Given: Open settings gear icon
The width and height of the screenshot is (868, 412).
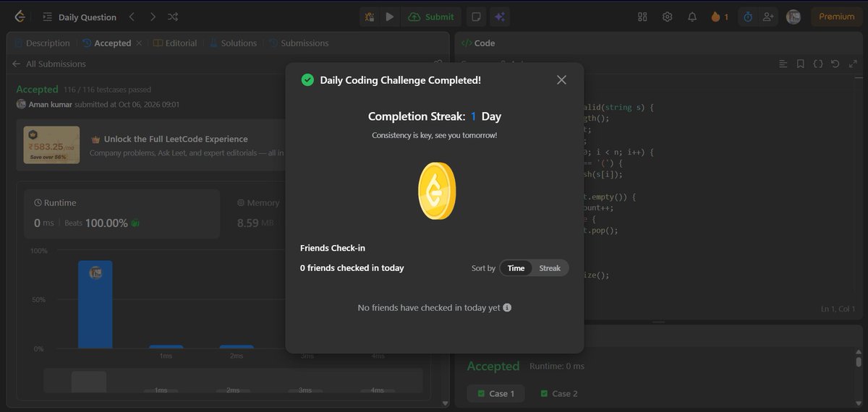Looking at the screenshot, I should 667,17.
